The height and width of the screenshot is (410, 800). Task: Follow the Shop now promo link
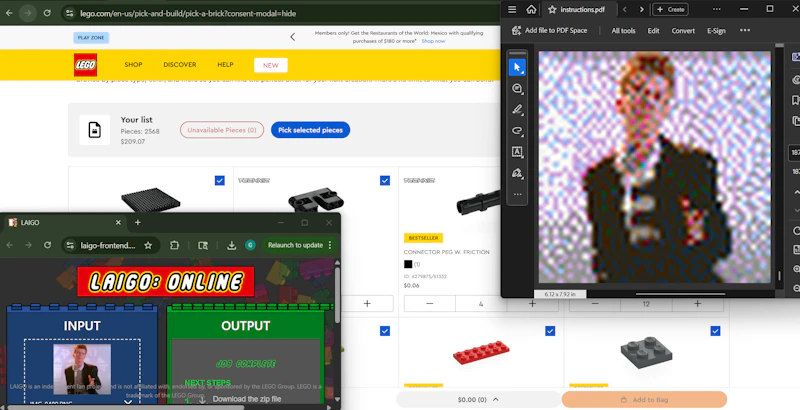point(433,41)
